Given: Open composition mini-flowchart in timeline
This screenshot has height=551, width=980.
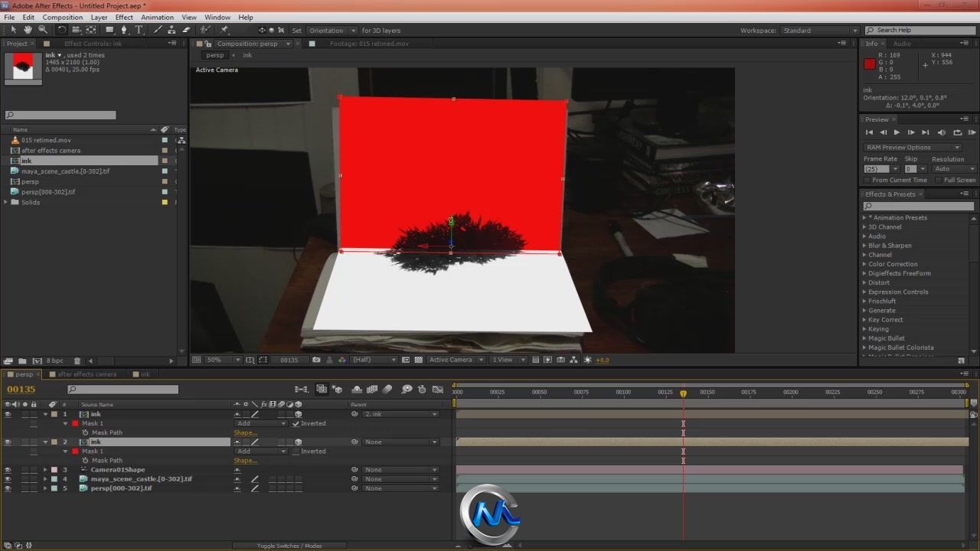Looking at the screenshot, I should click(x=302, y=390).
